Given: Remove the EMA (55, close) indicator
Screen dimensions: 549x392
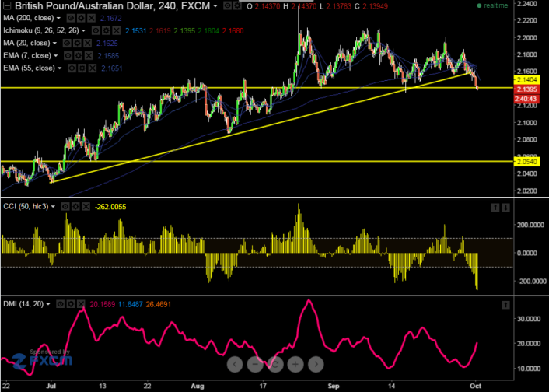Looking at the screenshot, I should (92, 68).
